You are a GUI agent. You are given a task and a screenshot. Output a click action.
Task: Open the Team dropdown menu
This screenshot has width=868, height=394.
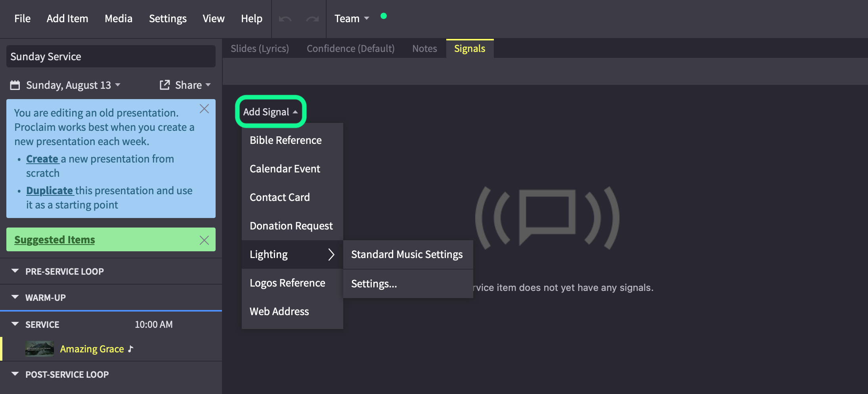pos(352,19)
